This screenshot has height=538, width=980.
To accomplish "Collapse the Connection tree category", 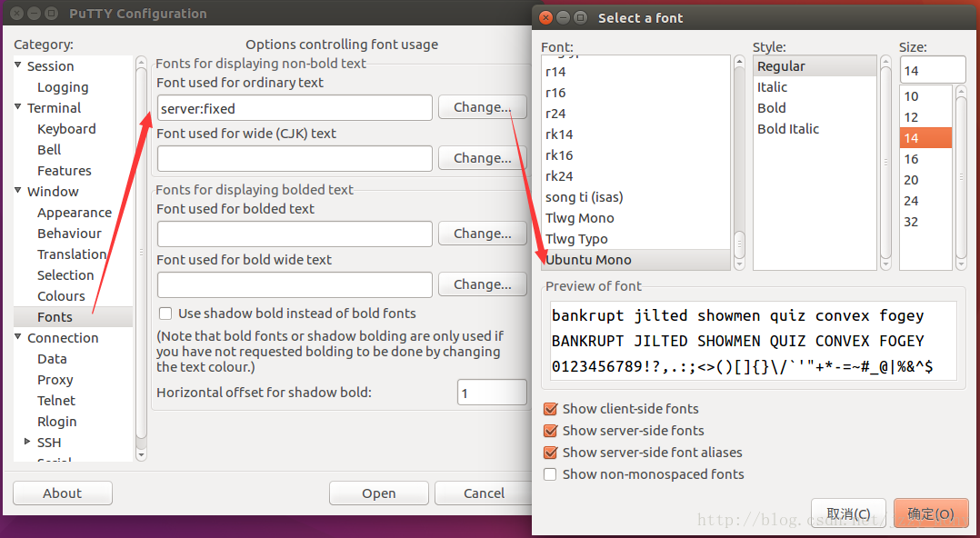I will point(18,337).
